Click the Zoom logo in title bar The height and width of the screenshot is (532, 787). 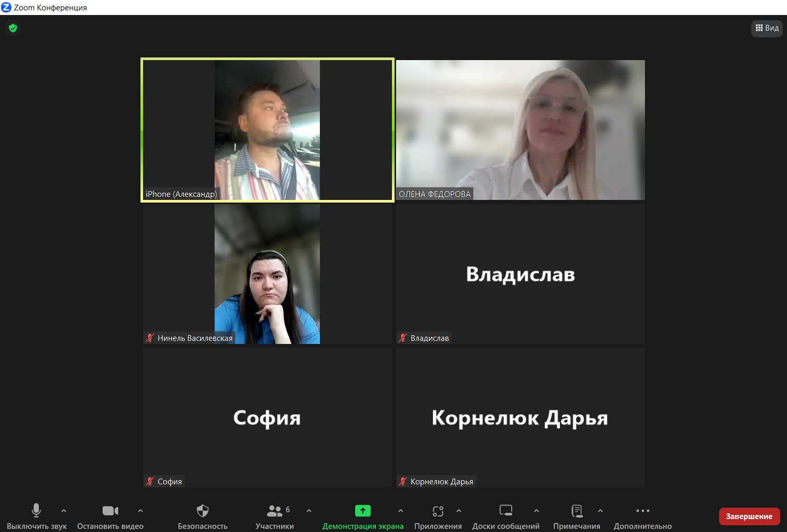(x=6, y=7)
